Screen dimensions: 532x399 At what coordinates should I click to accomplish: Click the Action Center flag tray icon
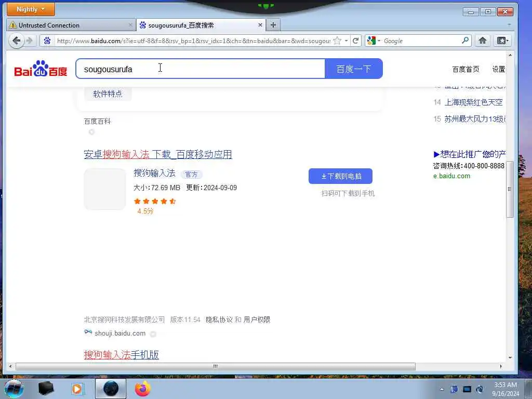[454, 390]
